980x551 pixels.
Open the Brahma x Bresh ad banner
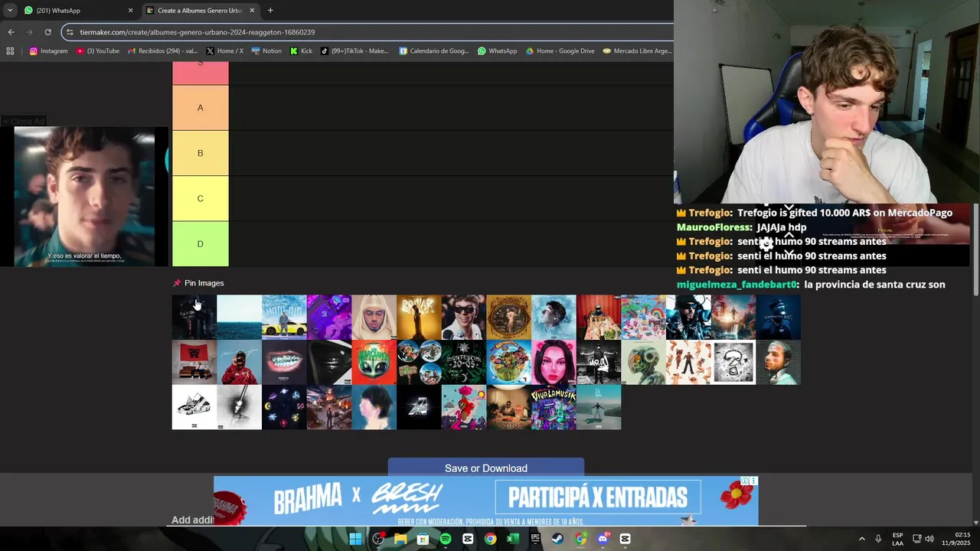coord(486,500)
